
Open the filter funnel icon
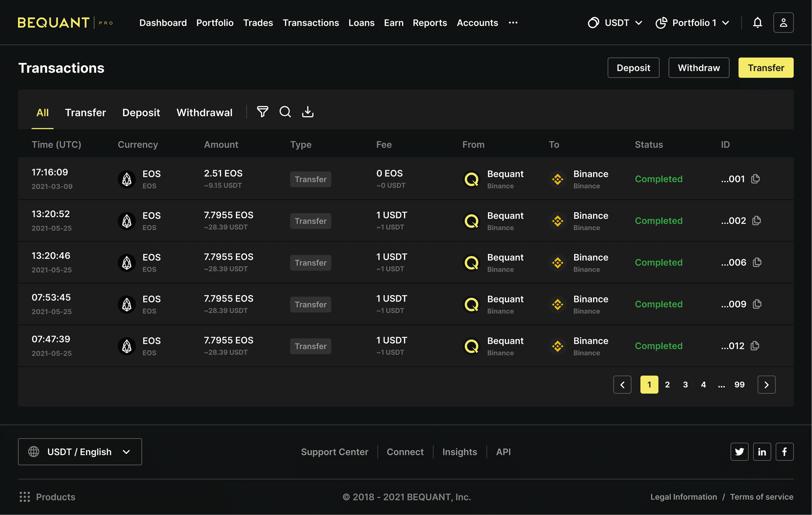pyautogui.click(x=262, y=112)
